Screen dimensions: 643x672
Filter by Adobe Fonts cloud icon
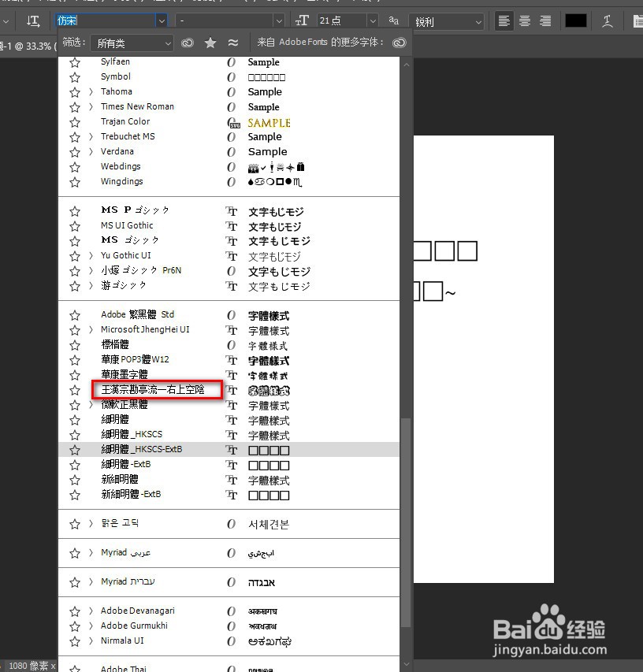tap(188, 43)
